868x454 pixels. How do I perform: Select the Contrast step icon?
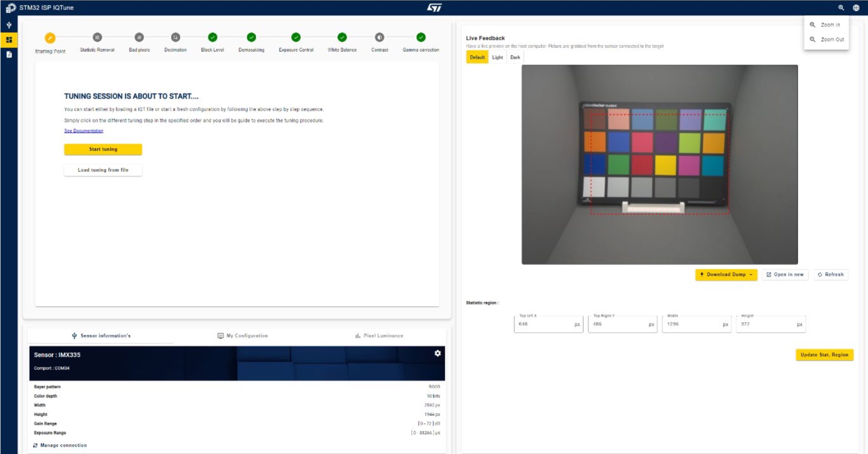379,37
